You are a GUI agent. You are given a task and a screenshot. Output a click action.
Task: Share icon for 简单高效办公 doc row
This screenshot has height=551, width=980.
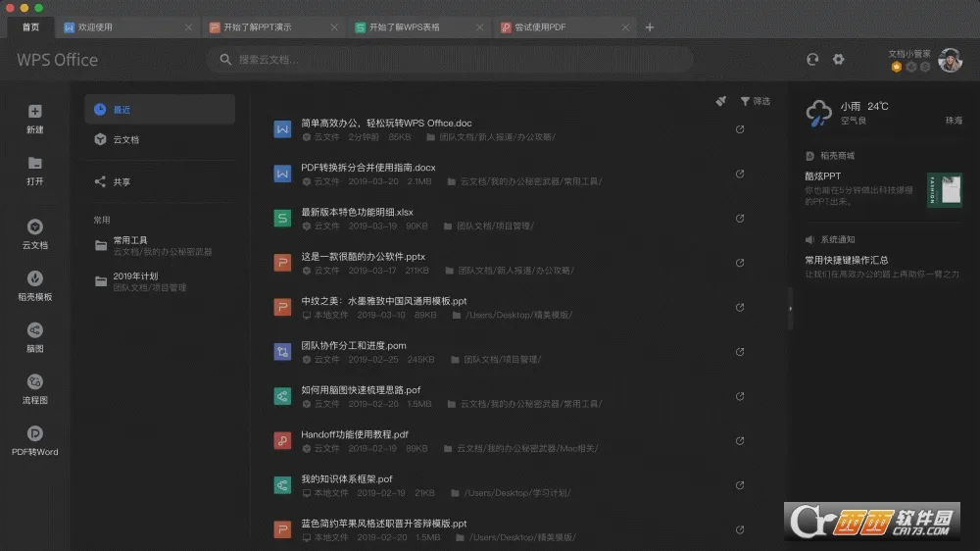tap(740, 129)
